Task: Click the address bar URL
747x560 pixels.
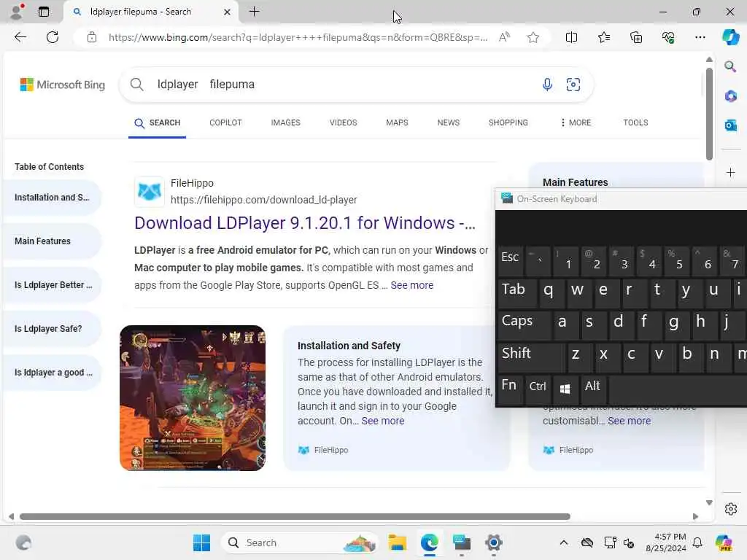Action: [x=298, y=37]
